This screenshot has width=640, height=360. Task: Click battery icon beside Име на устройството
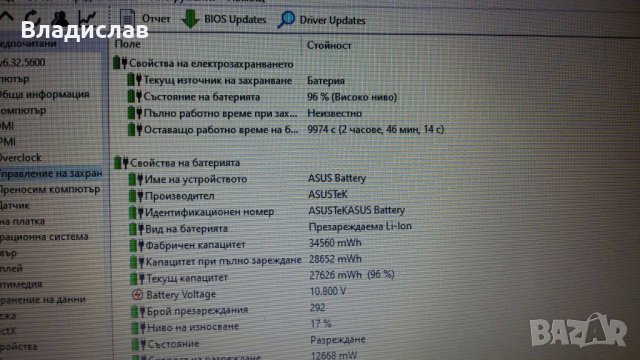tap(136, 179)
